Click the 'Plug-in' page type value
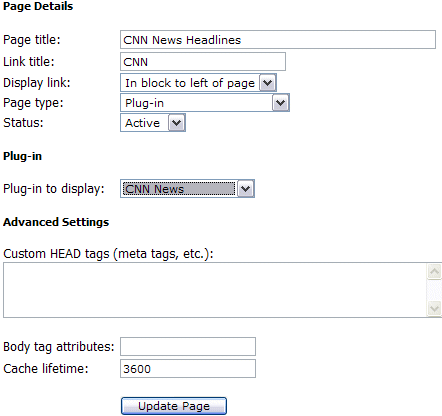Viewport: 442px width, 416px height. pos(144,103)
